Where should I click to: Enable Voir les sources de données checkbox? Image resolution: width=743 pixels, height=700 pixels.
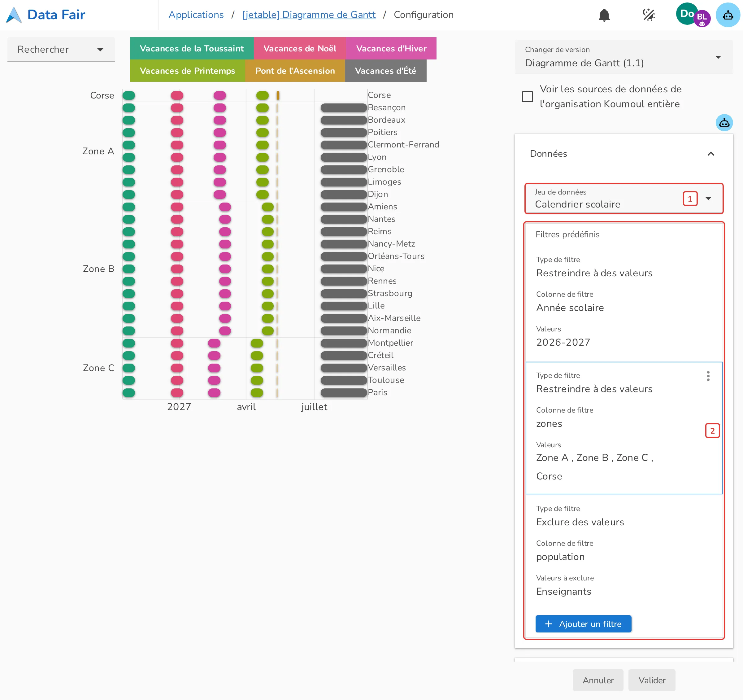pos(527,96)
